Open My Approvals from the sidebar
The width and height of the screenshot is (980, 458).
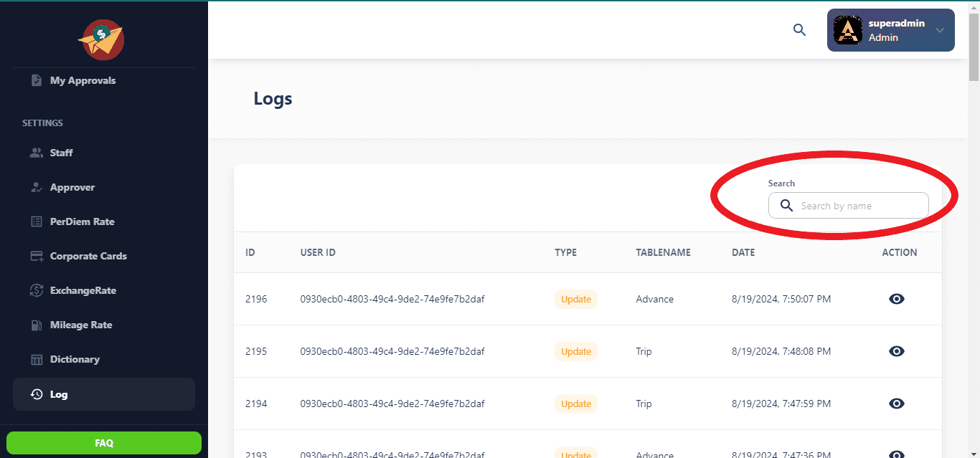point(83,80)
